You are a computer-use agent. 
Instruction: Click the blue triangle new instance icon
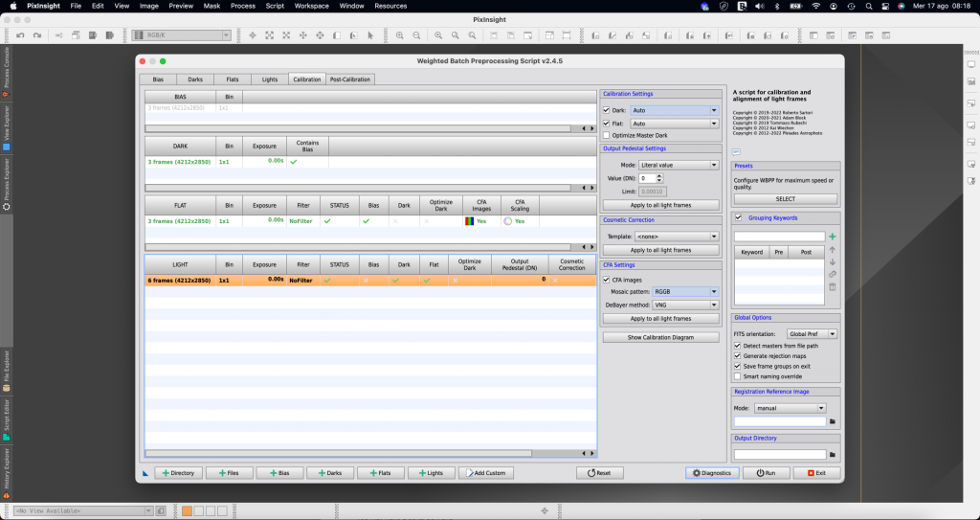pyautogui.click(x=145, y=473)
